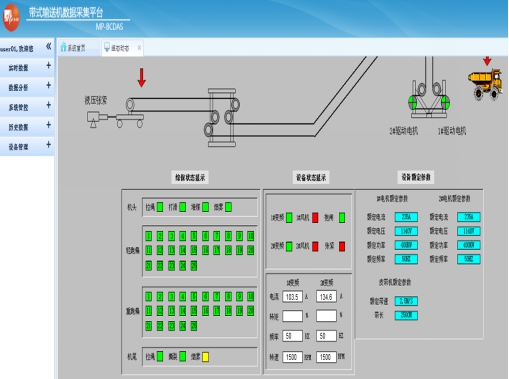Click the 1# inverter current field showing 103.5
The width and height of the screenshot is (509, 379).
(x=292, y=297)
